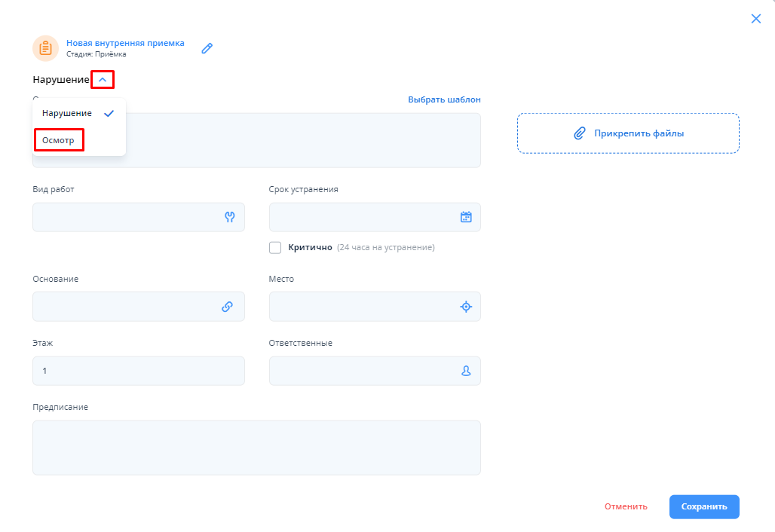Image resolution: width=775 pixels, height=532 pixels.
Task: Click the paperclip attach icon
Action: click(579, 133)
